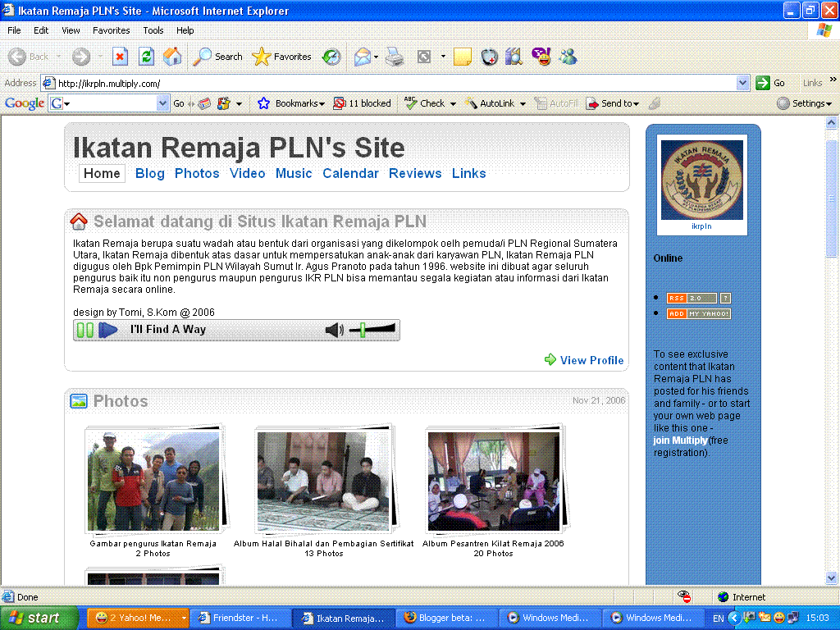Open Google toolbar Settings
Viewport: 840px width, 630px height.
(804, 103)
